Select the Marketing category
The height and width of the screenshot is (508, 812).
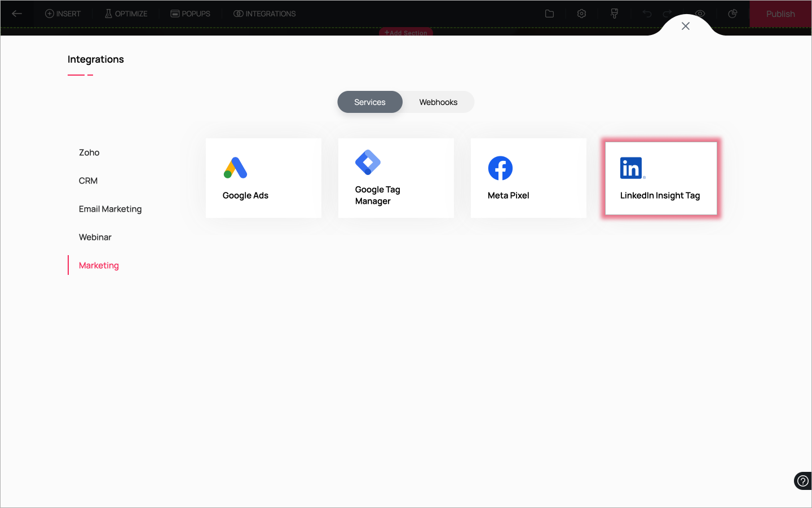[x=99, y=265]
